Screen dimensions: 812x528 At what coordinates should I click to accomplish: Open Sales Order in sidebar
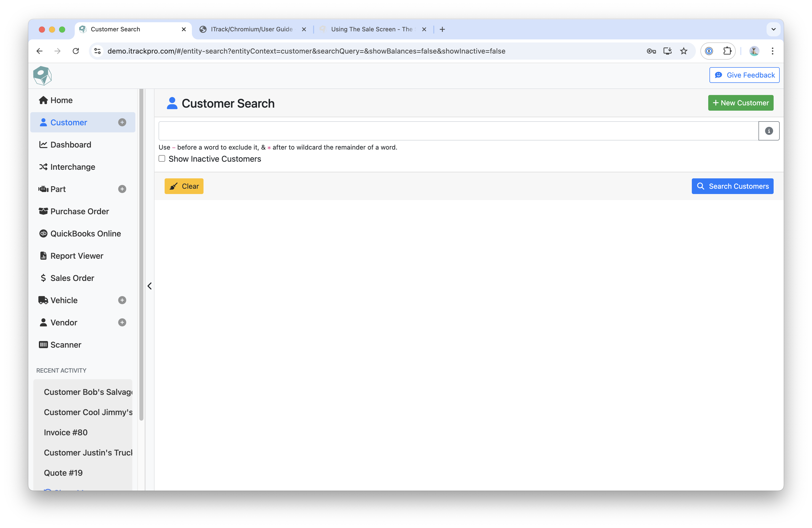tap(72, 278)
